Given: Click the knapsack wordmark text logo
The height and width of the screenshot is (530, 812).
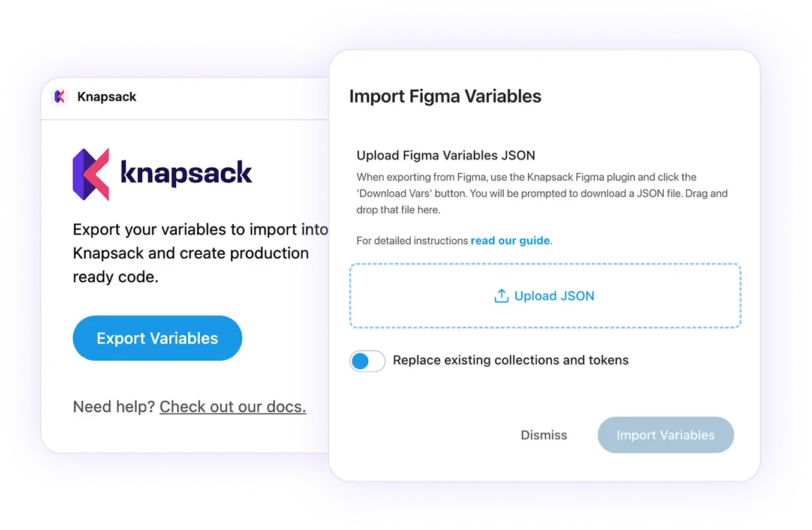Looking at the screenshot, I should point(186,173).
